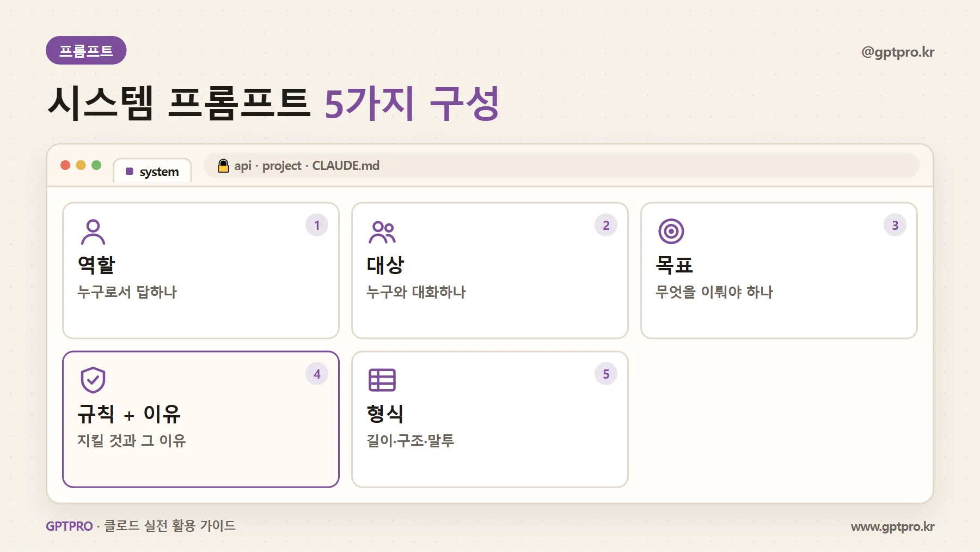Click the text 누구로서 답하나
The image size is (980, 552).
[127, 292]
